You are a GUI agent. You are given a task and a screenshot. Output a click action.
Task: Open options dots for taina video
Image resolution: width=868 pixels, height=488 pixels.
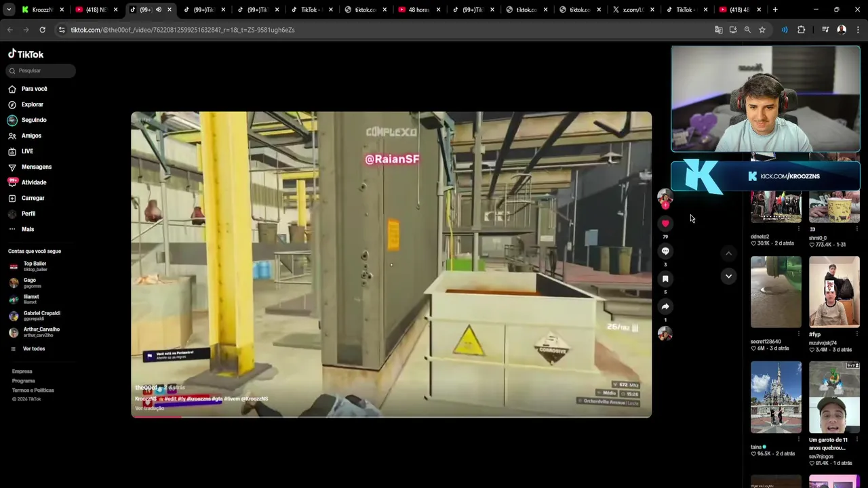(799, 440)
